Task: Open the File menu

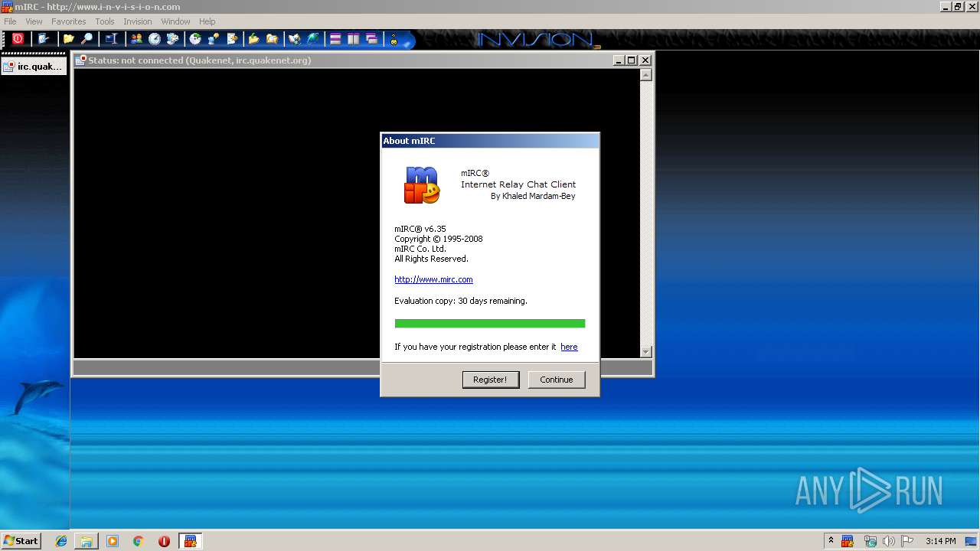Action: [10, 21]
